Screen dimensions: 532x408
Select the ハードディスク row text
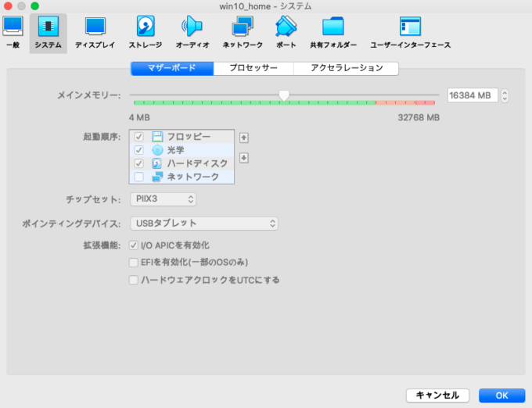(x=197, y=163)
